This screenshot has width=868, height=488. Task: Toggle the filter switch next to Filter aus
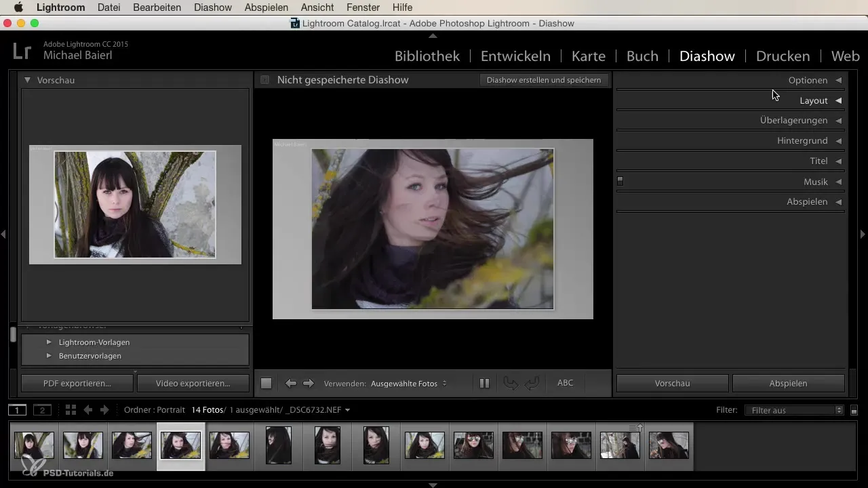(x=854, y=411)
